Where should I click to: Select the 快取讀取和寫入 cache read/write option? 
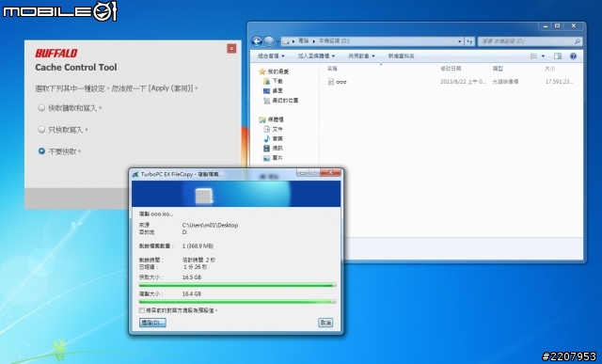tap(41, 108)
